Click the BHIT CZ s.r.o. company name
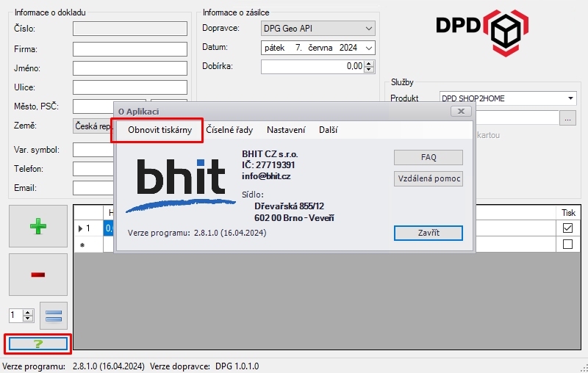Image resolution: width=588 pixels, height=373 pixels. click(270, 154)
